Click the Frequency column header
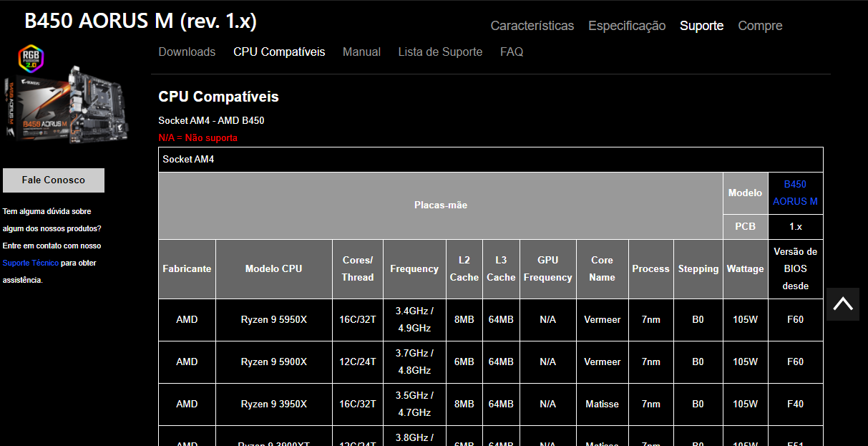Image resolution: width=868 pixels, height=446 pixels. click(x=414, y=269)
